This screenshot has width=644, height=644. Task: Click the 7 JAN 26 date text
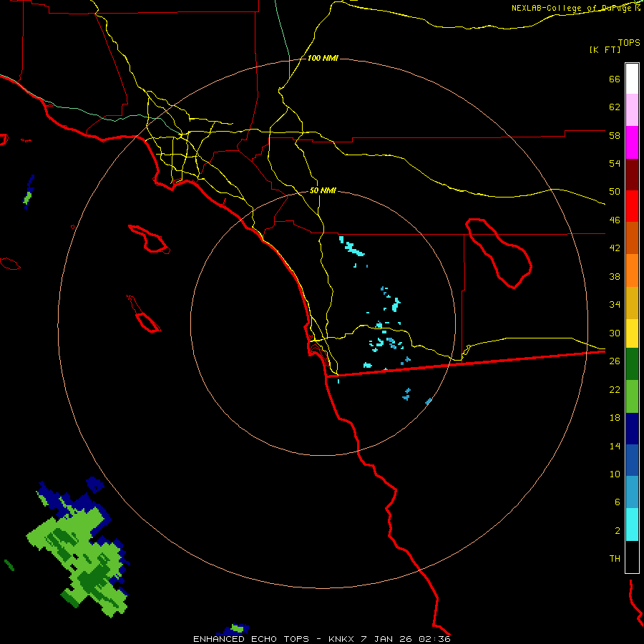(386, 639)
